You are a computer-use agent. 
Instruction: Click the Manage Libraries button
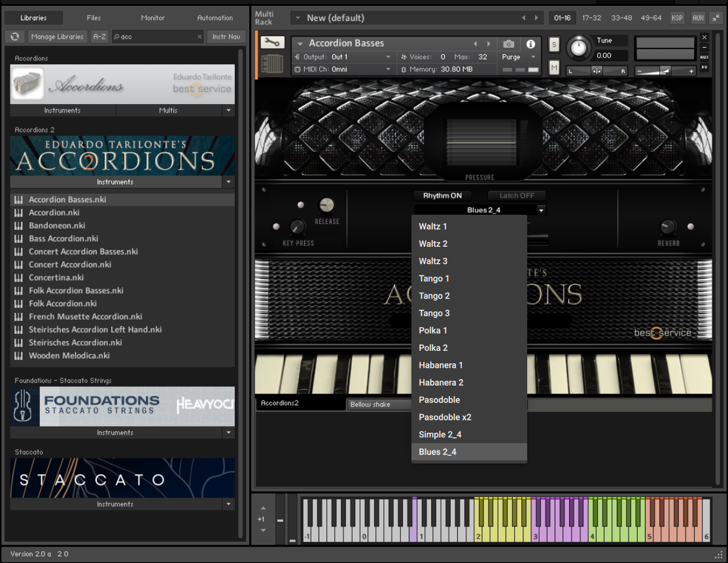pos(57,37)
